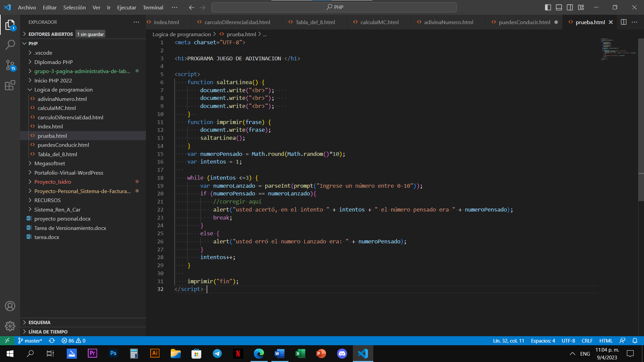The width and height of the screenshot is (644, 362).
Task: Open Photoshop from the taskbar
Action: [113, 354]
